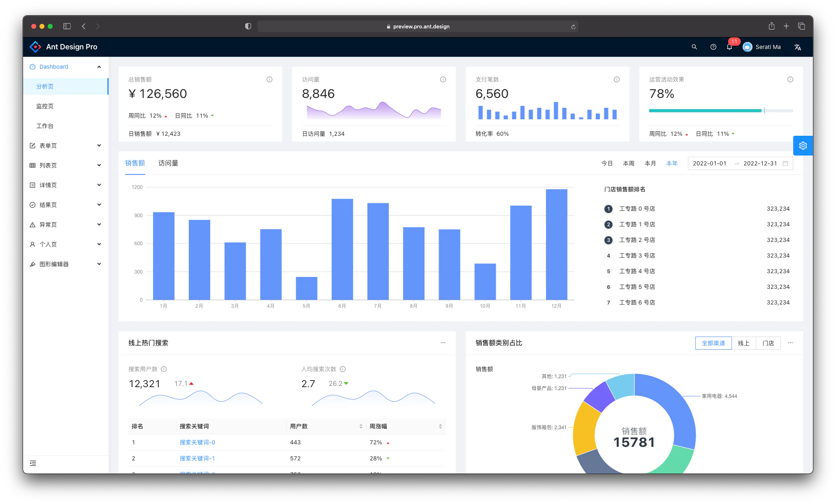Screen dimensions: 836x504
Task: Select 门店 channel radio button
Action: 768,343
